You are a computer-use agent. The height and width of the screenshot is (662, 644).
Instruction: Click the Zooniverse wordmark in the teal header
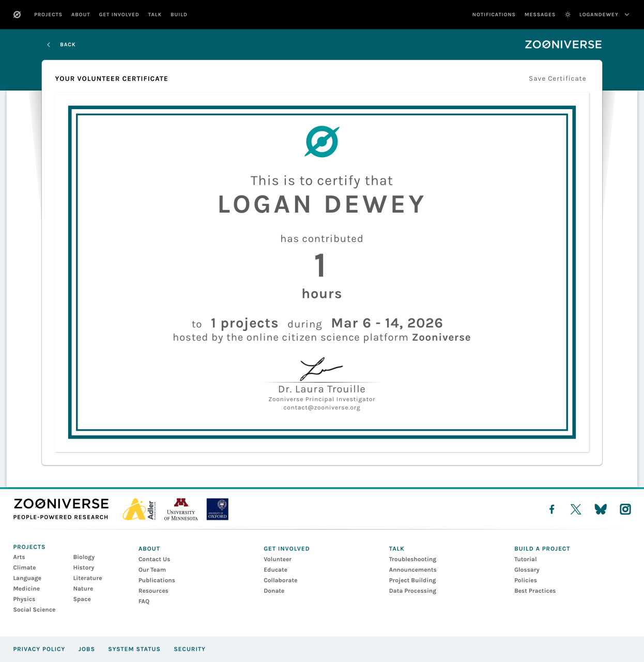(x=563, y=44)
